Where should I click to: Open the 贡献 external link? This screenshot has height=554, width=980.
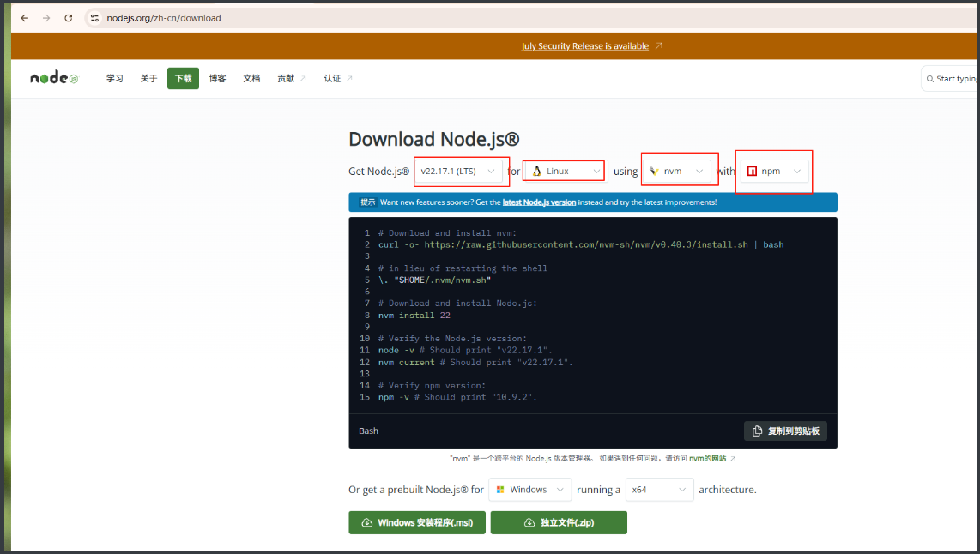click(291, 78)
